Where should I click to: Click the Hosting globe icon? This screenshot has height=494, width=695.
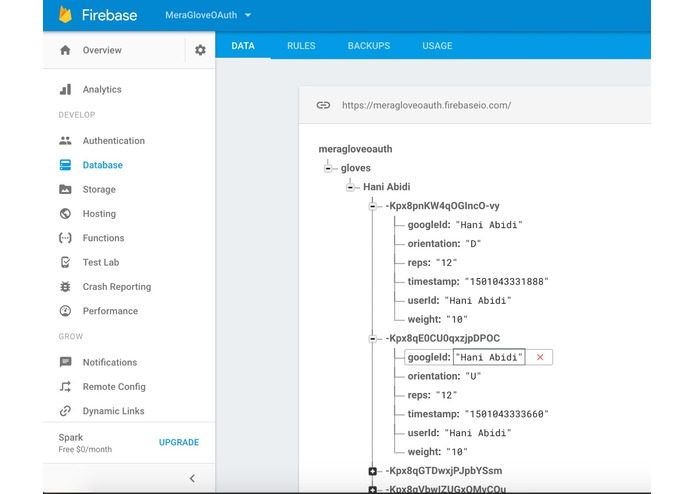pyautogui.click(x=65, y=214)
